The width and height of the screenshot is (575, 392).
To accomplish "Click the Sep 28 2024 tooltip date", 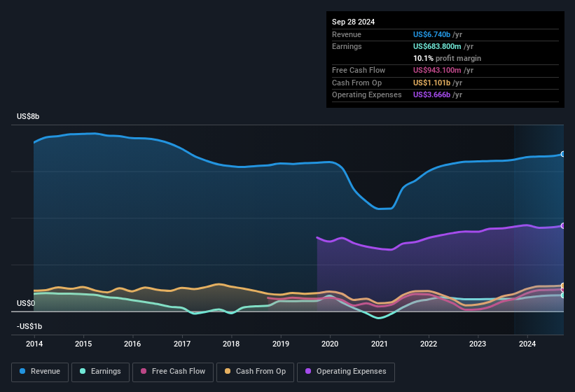I will click(354, 22).
